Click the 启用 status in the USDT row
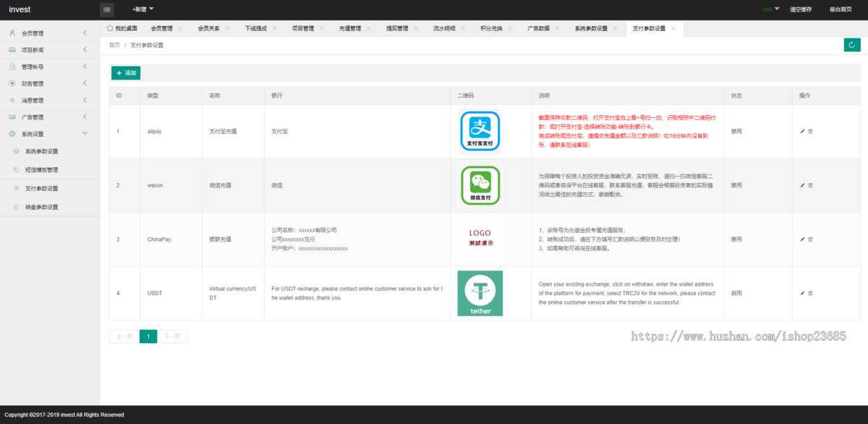The width and height of the screenshot is (868, 424). tap(736, 293)
